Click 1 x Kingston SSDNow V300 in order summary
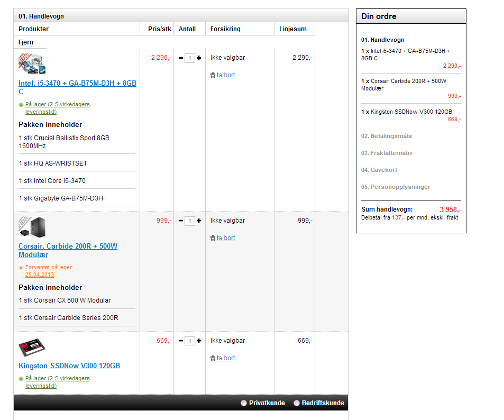 (x=406, y=112)
